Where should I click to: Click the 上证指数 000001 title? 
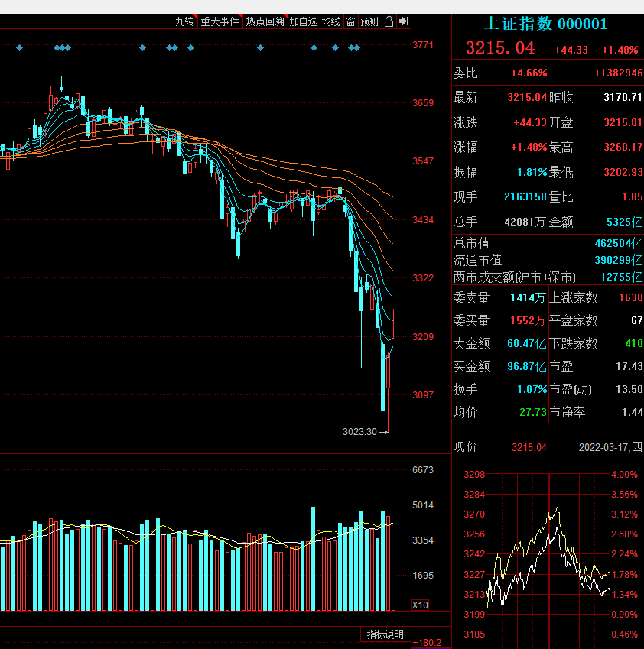coord(546,24)
